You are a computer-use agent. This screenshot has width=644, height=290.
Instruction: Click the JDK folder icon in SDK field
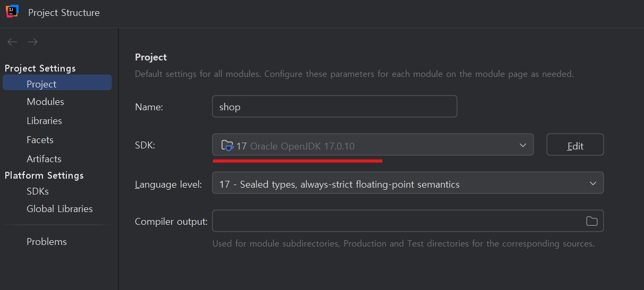click(227, 145)
